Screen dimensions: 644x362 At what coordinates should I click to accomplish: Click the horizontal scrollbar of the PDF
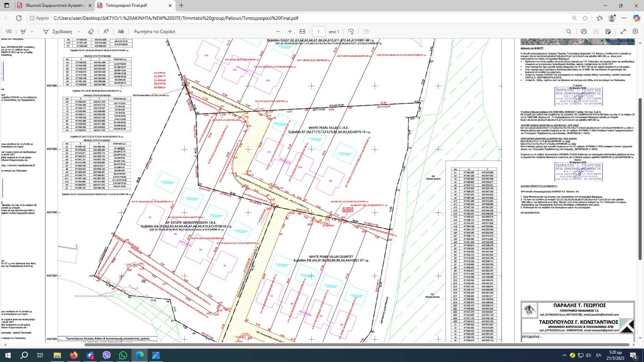pos(357,345)
